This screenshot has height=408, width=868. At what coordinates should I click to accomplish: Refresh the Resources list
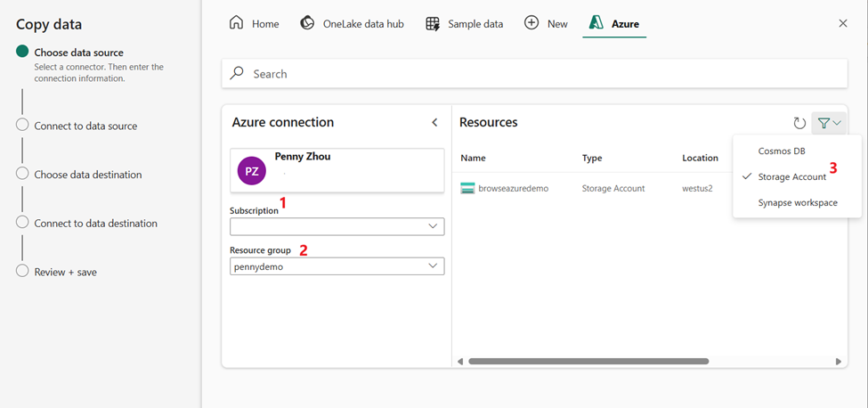[799, 123]
